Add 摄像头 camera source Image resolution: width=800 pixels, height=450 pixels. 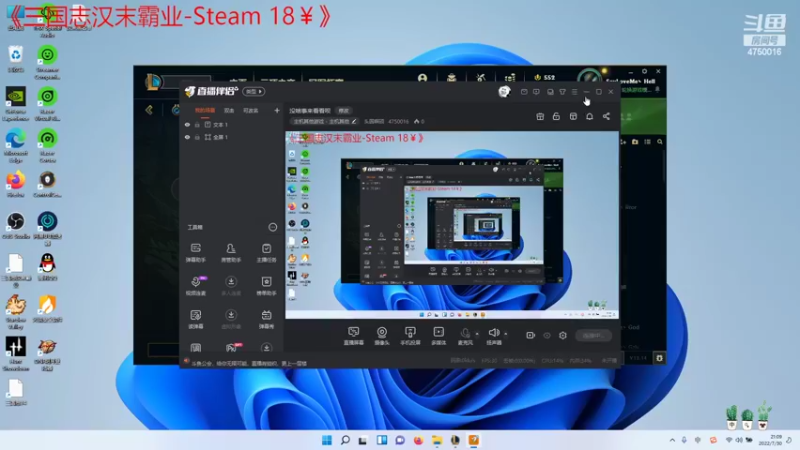(382, 336)
